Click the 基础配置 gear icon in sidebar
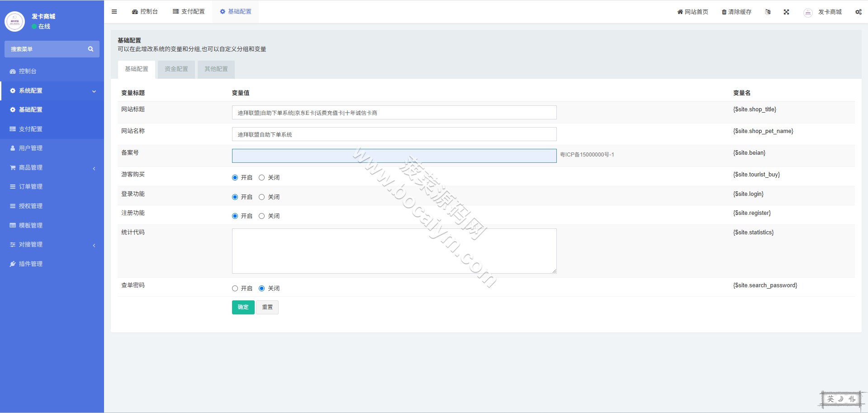The image size is (868, 413). pos(13,109)
